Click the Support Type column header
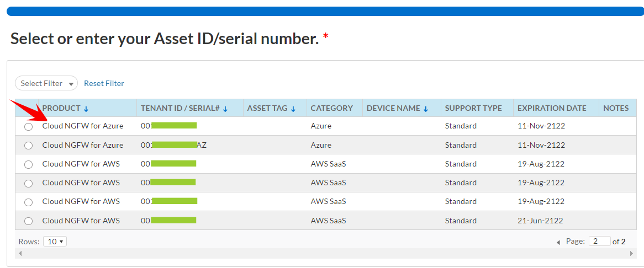644x268 pixels. click(473, 108)
